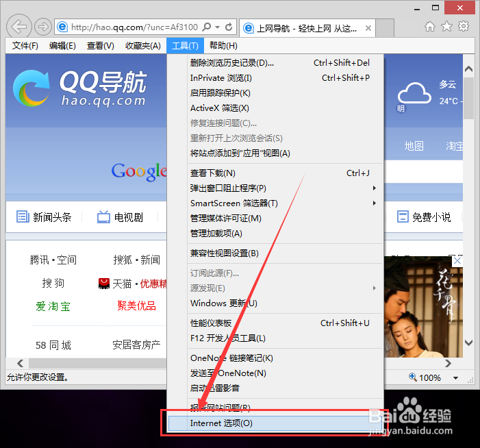480x448 pixels.
Task: Click the 花千骨 ad thumbnail
Action: tap(424, 307)
